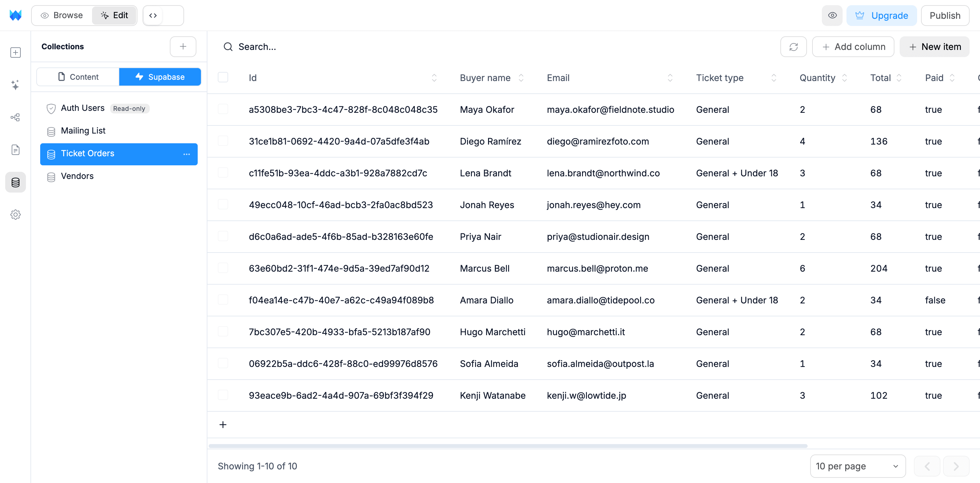
Task: Switch to the Supabase tab
Action: click(x=160, y=77)
